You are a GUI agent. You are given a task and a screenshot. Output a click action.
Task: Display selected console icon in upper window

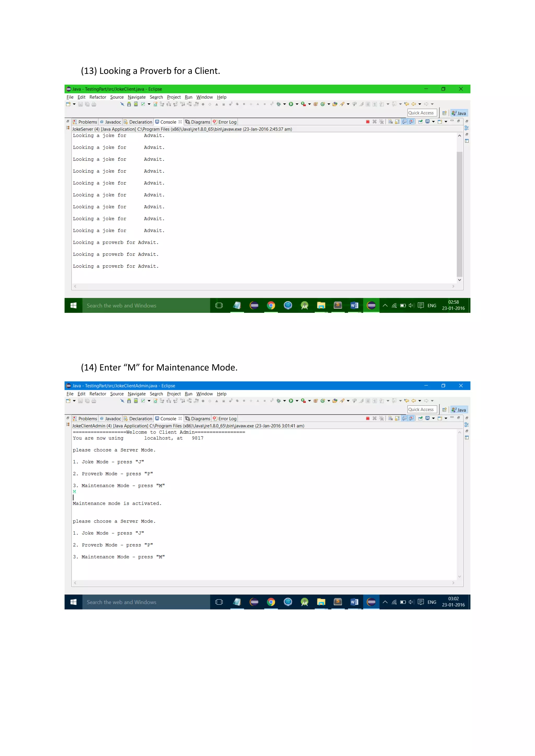427,122
